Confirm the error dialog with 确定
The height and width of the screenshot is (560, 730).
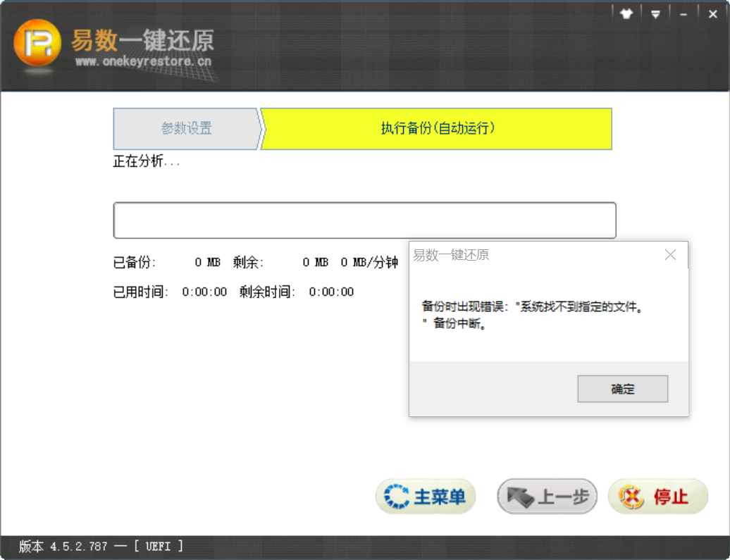pyautogui.click(x=622, y=389)
